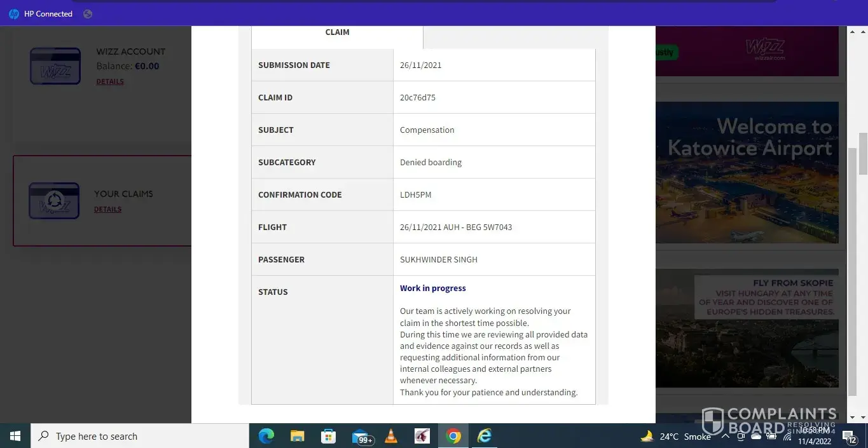Click the Windows Start button
Screen dimensions: 868x448
(15, 436)
